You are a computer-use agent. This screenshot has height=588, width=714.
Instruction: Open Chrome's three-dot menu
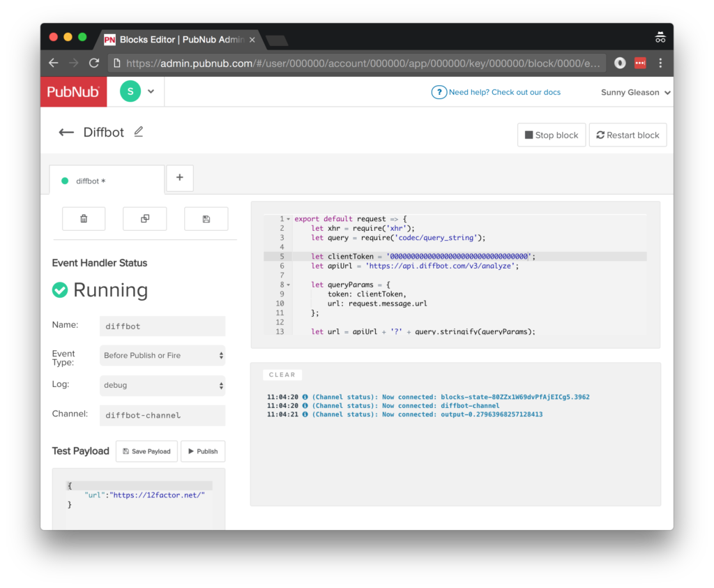(660, 63)
